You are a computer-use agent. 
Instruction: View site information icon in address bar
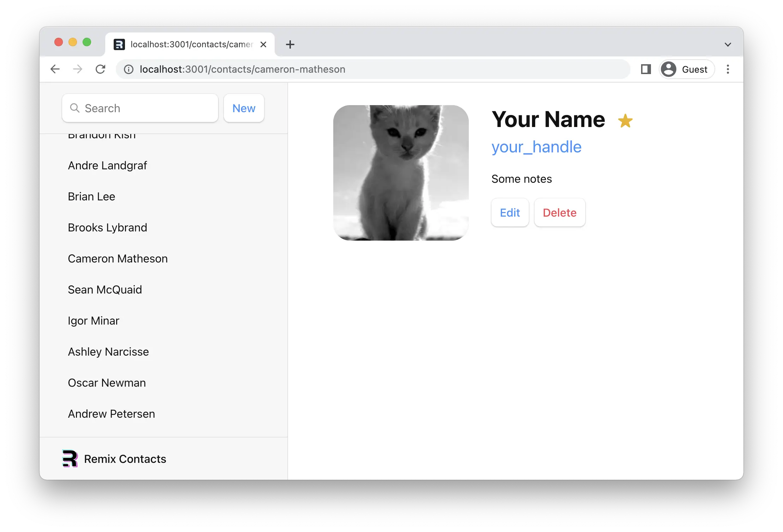pyautogui.click(x=129, y=69)
